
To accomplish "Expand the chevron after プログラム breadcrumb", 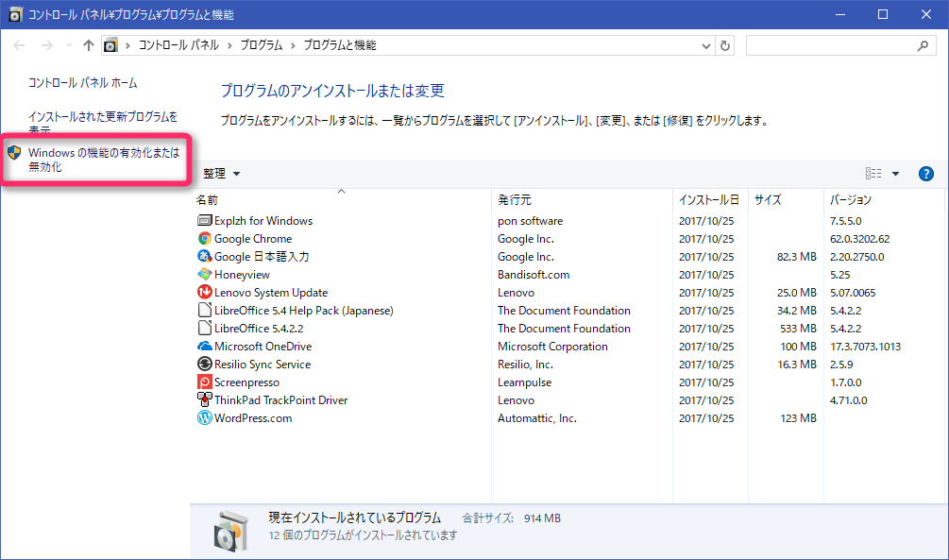I will coord(293,45).
